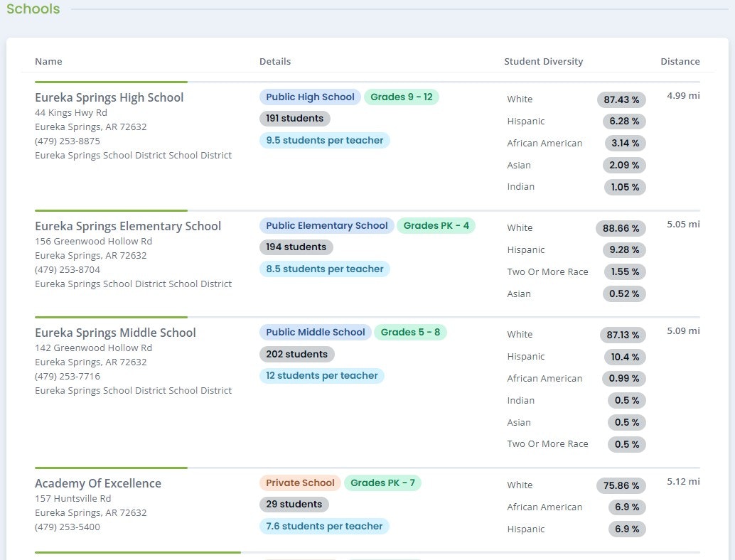The height and width of the screenshot is (560, 735).
Task: Click 9.5 students per teacher badge
Action: 324,140
